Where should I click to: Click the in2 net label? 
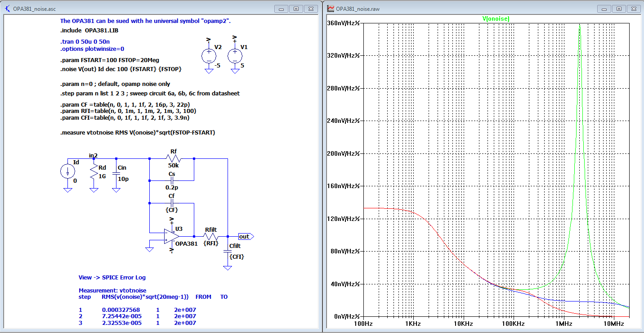[x=94, y=155]
